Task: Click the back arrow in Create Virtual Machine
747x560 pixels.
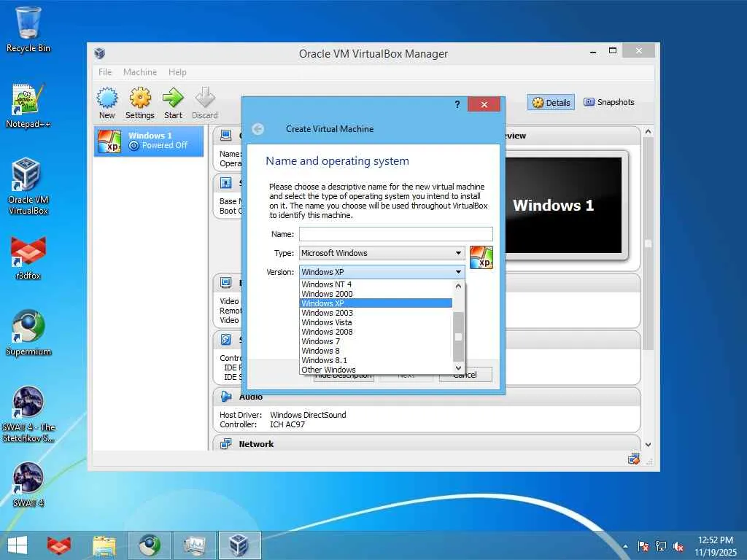Action: pyautogui.click(x=258, y=129)
